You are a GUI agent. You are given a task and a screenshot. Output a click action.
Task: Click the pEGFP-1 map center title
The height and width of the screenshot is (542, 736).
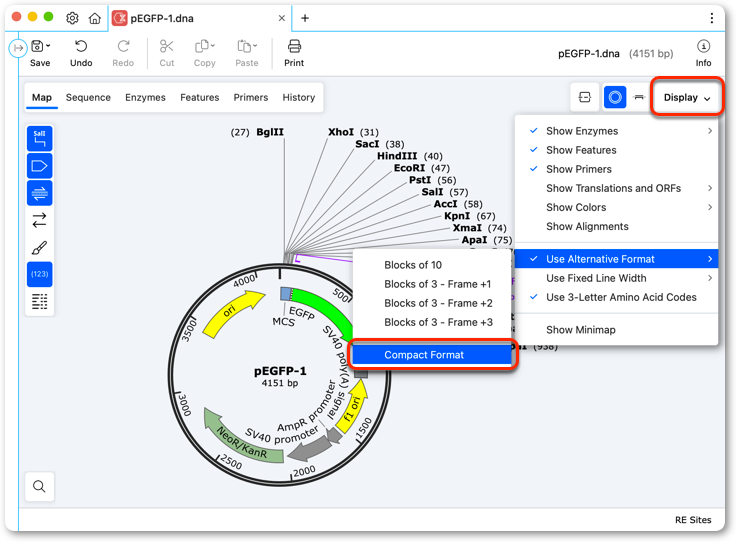pyautogui.click(x=280, y=371)
